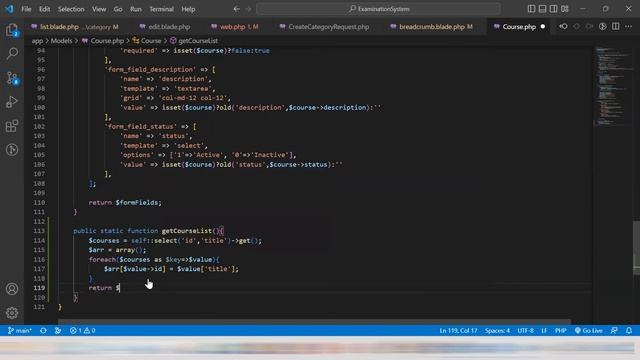Click the git graph icon in status bar
This screenshot has height=360, width=640.
(58, 331)
